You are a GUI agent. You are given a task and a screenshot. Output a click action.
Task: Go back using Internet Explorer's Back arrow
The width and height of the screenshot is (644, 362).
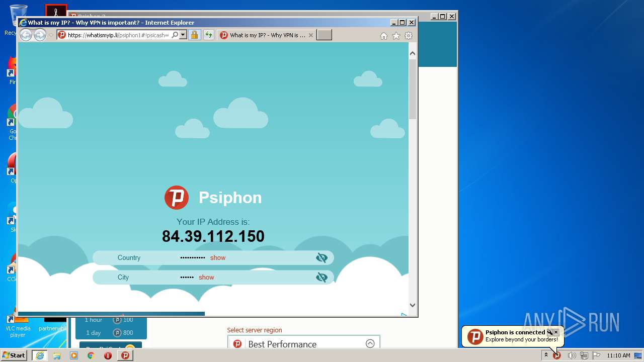(26, 35)
